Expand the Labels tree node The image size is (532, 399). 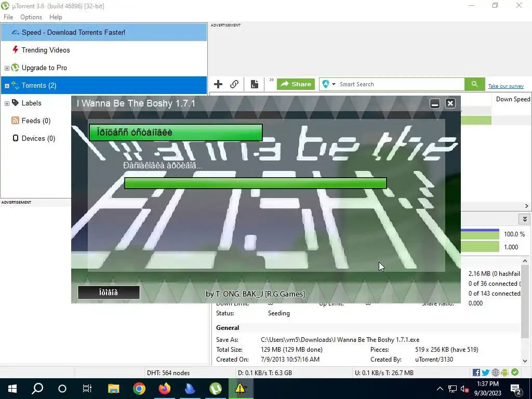tap(7, 103)
